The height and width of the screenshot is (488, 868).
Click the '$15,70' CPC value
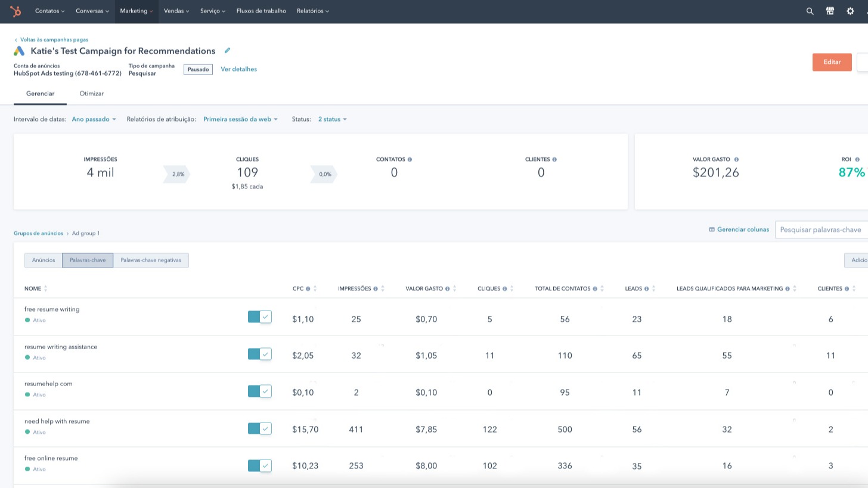305,429
